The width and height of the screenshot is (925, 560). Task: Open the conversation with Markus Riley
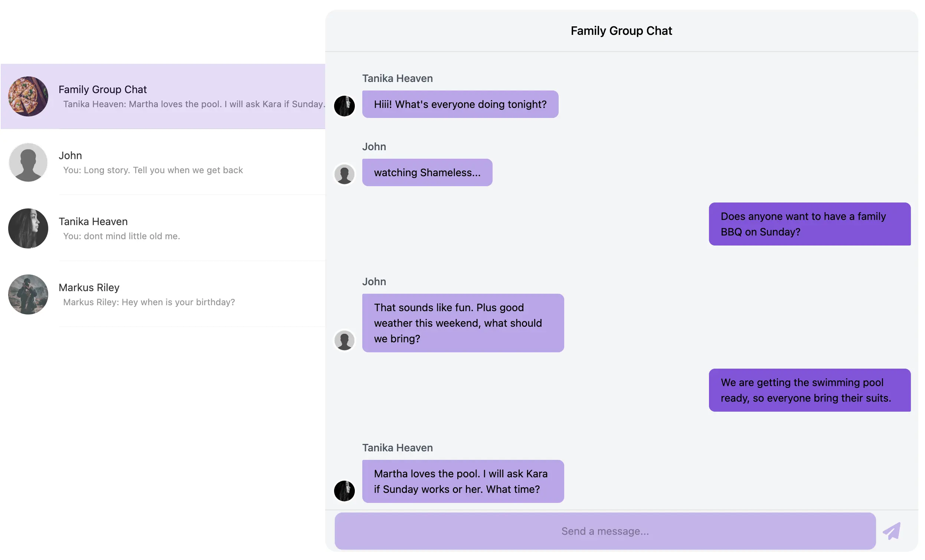click(x=161, y=294)
